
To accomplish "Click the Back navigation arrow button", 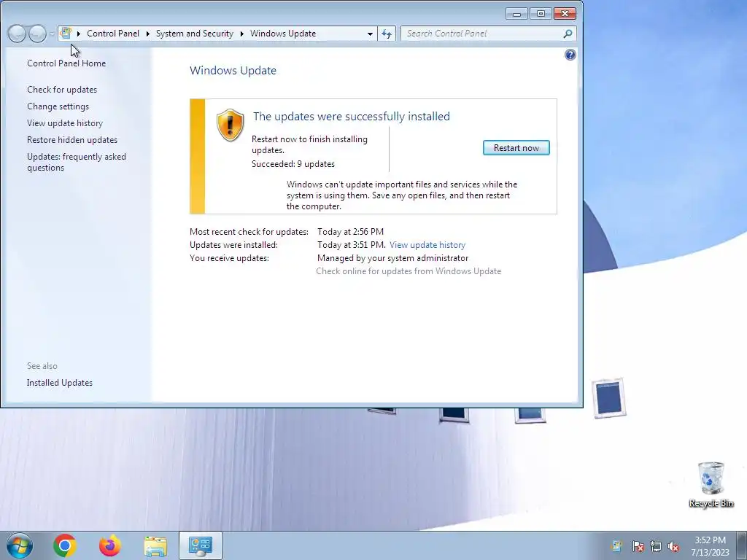I will coord(18,34).
